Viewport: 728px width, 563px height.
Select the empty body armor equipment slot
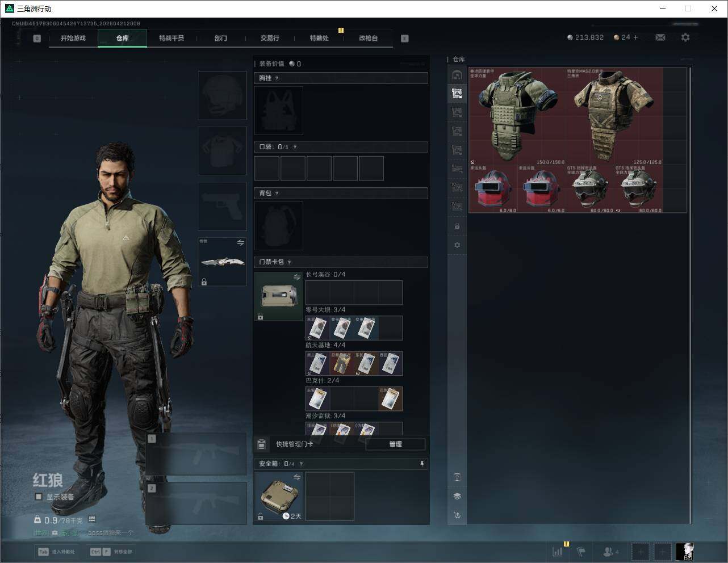[x=223, y=151]
